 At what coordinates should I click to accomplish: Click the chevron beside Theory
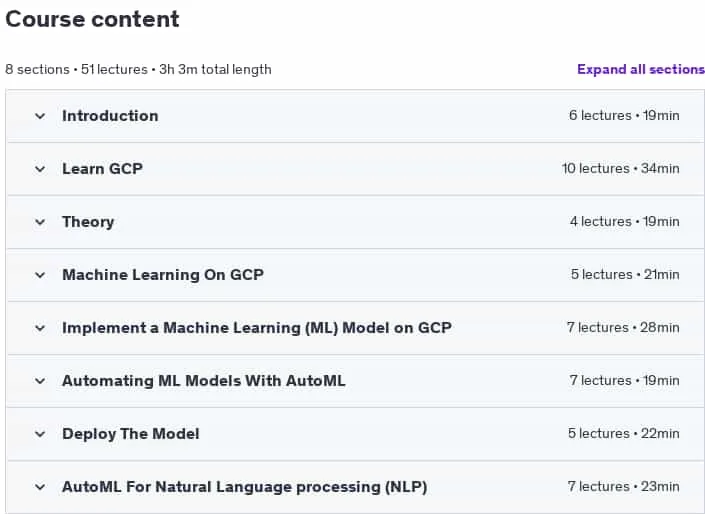pos(40,222)
